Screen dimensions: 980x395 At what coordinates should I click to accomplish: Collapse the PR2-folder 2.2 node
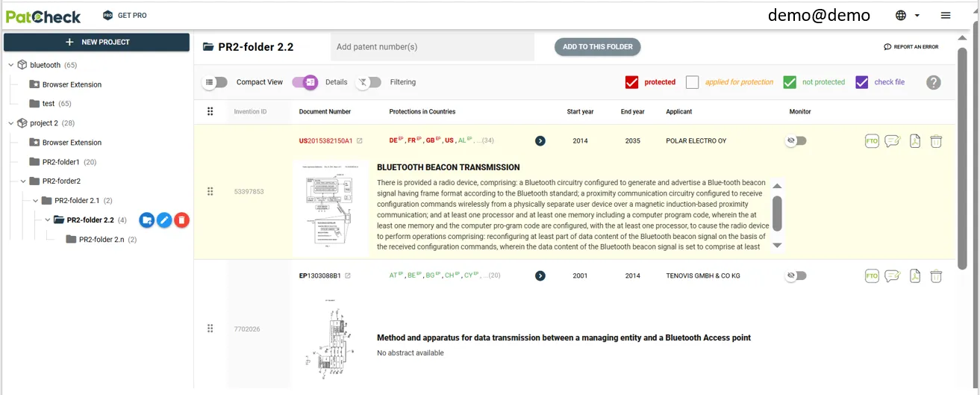click(x=48, y=220)
